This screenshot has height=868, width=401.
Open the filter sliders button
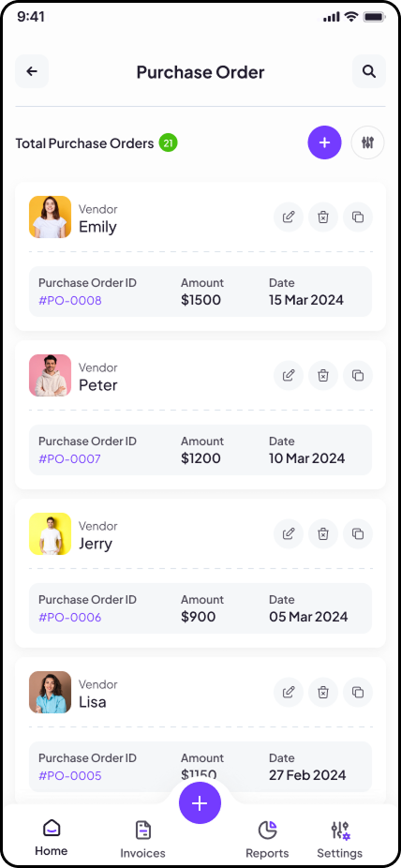368,142
